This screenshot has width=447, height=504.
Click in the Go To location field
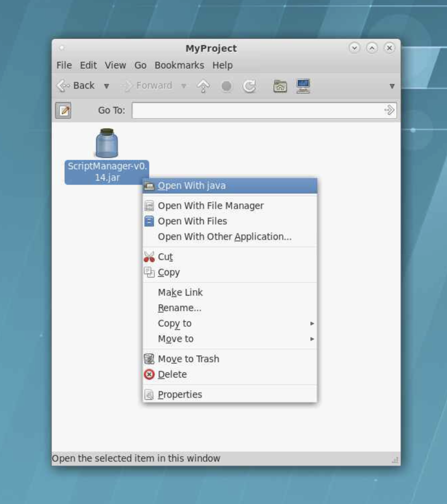tap(257, 111)
